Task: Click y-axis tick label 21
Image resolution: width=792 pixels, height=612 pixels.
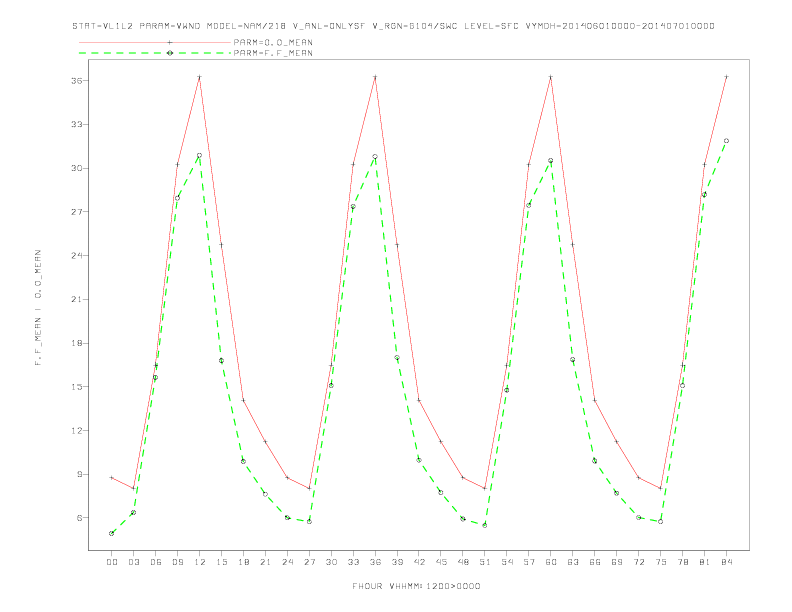Action: point(77,299)
